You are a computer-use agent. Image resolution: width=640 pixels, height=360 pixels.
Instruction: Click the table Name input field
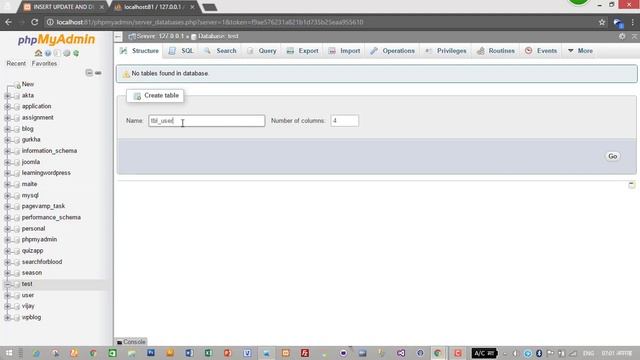click(x=207, y=121)
